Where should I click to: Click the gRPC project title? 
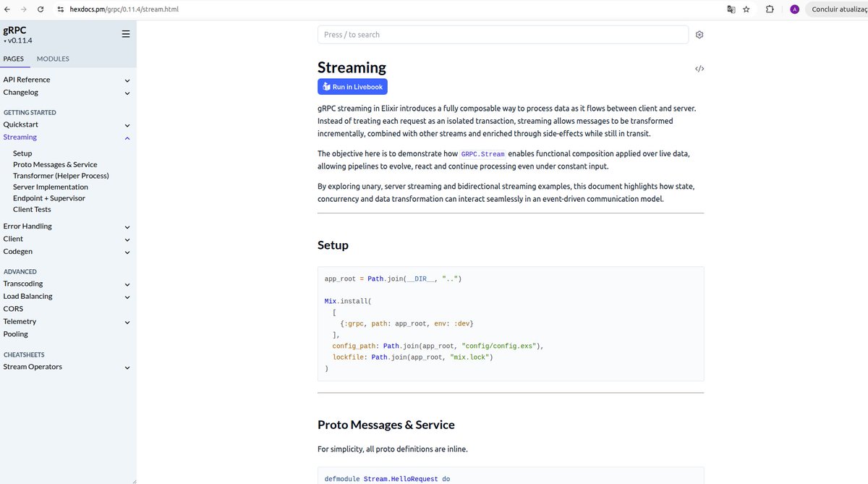click(14, 30)
